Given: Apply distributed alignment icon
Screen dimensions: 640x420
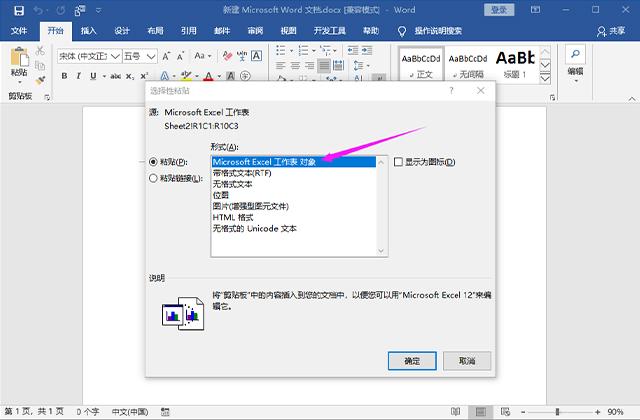Looking at the screenshot, I should point(338,65).
